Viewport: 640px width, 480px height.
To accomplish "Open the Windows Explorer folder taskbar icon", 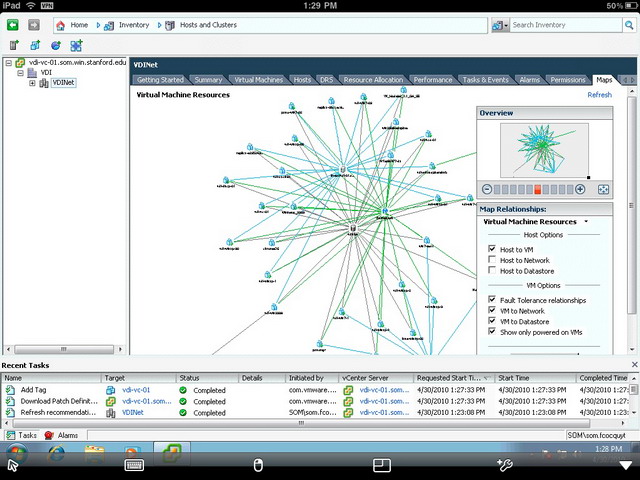I will point(95,453).
